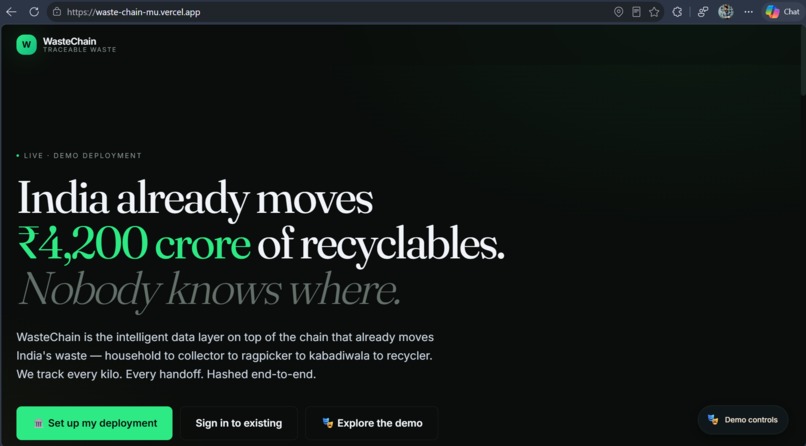This screenshot has height=446, width=806.
Task: Click Explore the demo button
Action: tap(372, 423)
